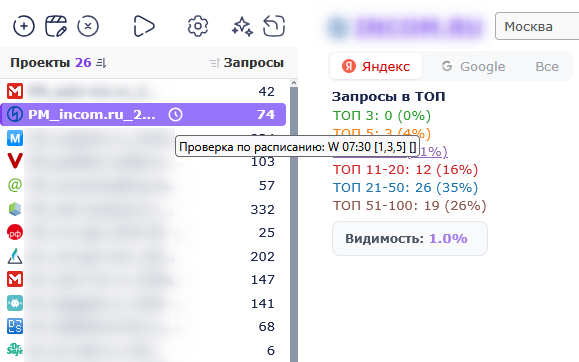Screen dimensions: 579x362
Task: Open the Москва region dropdown
Action: [x=537, y=26]
